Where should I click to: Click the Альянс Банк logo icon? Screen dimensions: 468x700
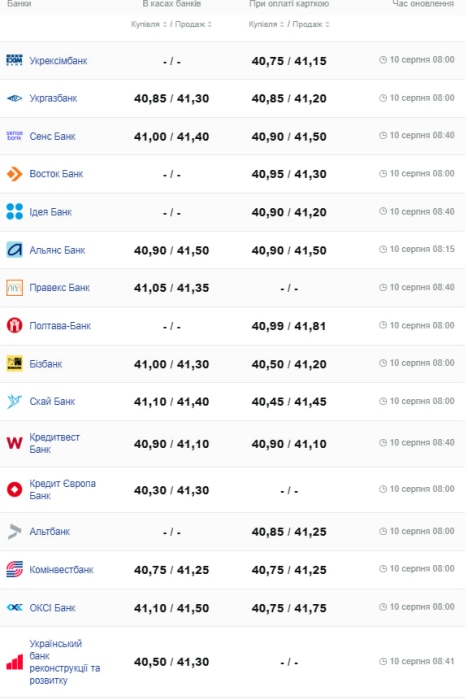point(14,250)
